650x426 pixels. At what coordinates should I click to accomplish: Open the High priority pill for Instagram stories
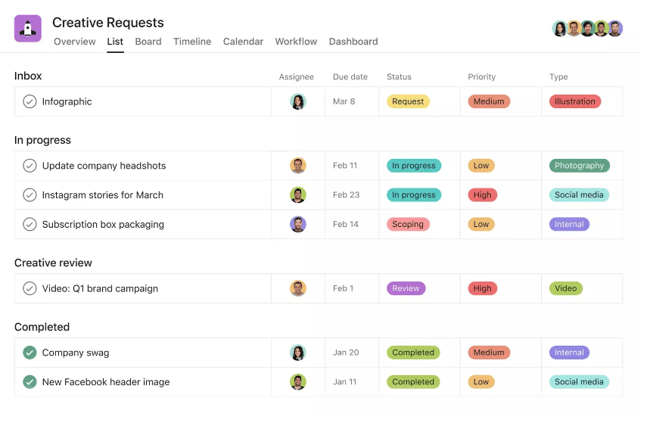point(482,195)
